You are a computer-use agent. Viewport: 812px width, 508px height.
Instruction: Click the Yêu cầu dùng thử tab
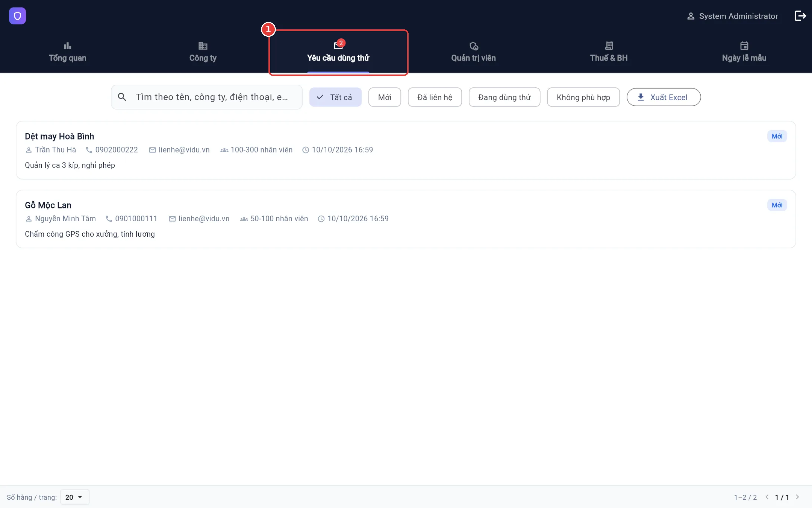click(x=338, y=52)
